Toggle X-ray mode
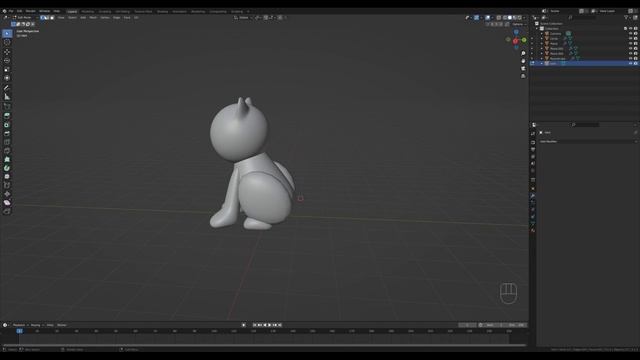640x360 pixels. (499, 18)
